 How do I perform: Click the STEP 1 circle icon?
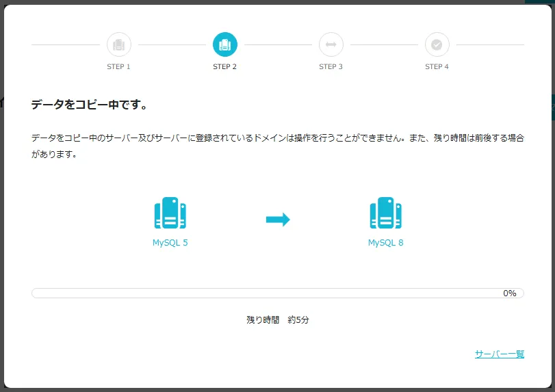pyautogui.click(x=118, y=44)
